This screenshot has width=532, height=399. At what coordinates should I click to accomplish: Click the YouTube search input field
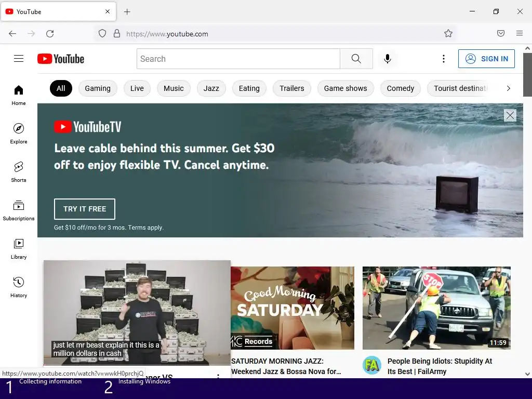tap(238, 59)
